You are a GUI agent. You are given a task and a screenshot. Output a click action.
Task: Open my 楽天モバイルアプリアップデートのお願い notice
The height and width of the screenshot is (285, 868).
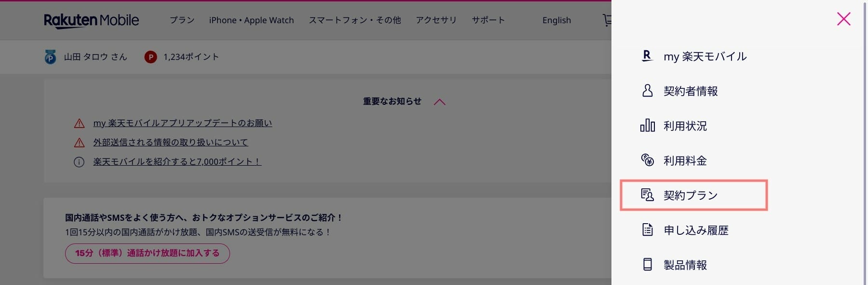[182, 123]
